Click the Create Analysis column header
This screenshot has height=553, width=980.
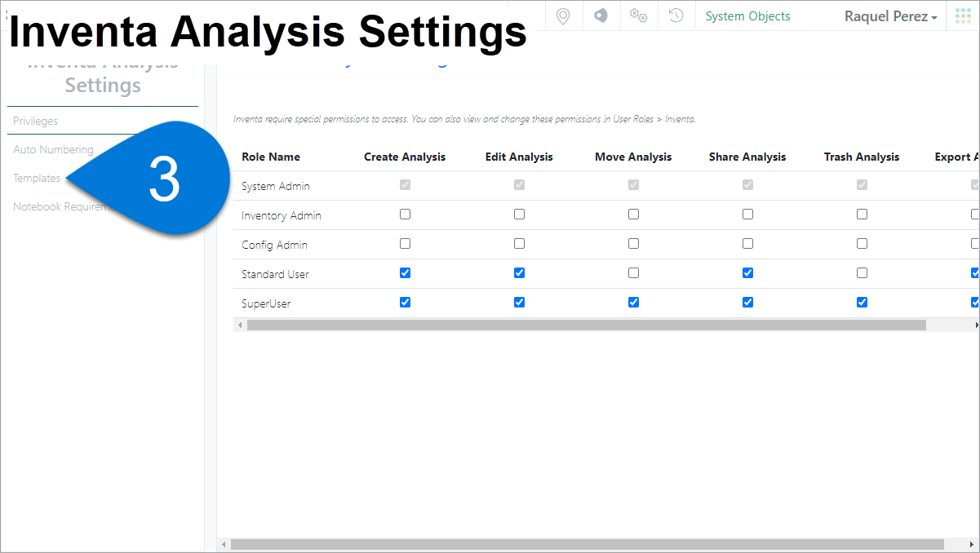click(405, 157)
